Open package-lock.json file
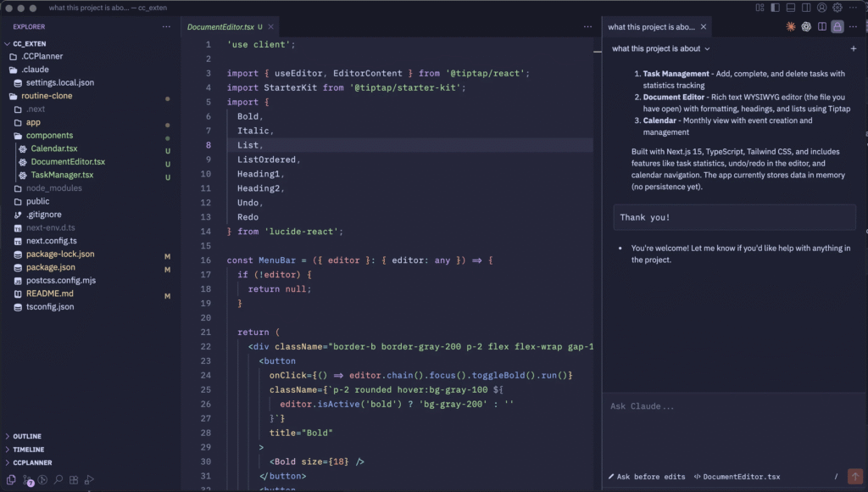The height and width of the screenshot is (492, 868). pyautogui.click(x=60, y=254)
